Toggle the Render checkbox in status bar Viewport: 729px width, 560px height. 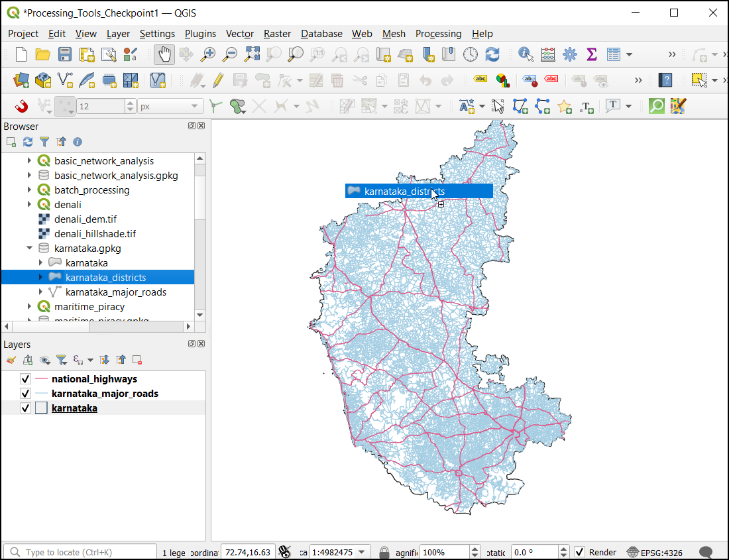pos(580,552)
